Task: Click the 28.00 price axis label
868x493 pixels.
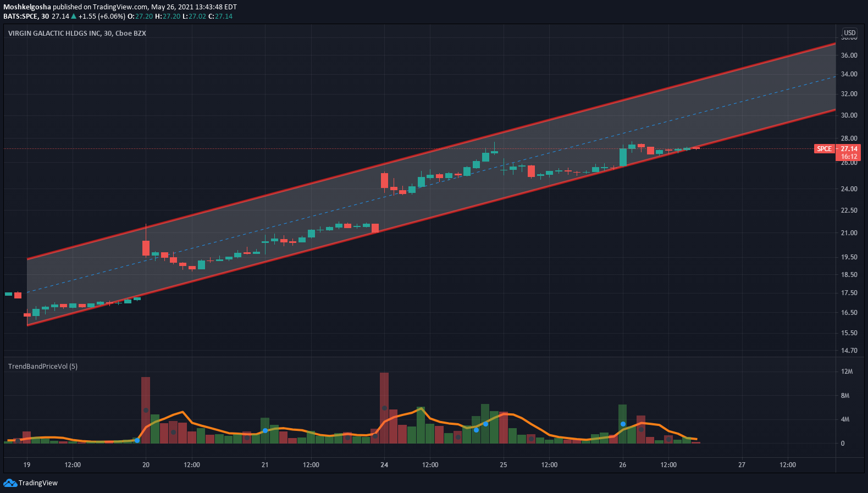Action: 849,139
